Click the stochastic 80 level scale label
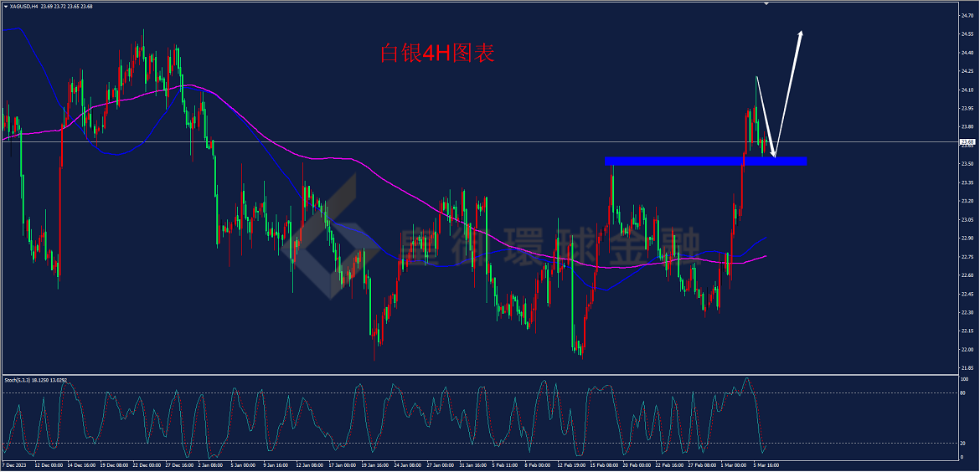 pyautogui.click(x=964, y=392)
